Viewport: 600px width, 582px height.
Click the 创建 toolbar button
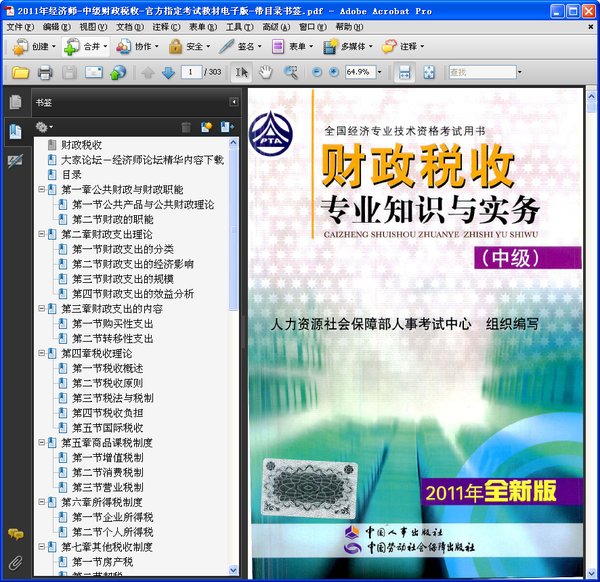click(32, 47)
